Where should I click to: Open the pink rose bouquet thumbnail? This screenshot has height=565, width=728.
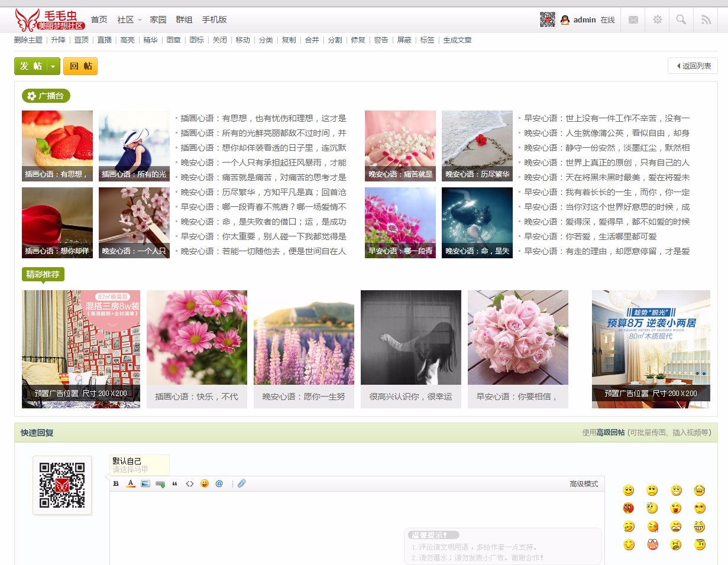(x=518, y=337)
